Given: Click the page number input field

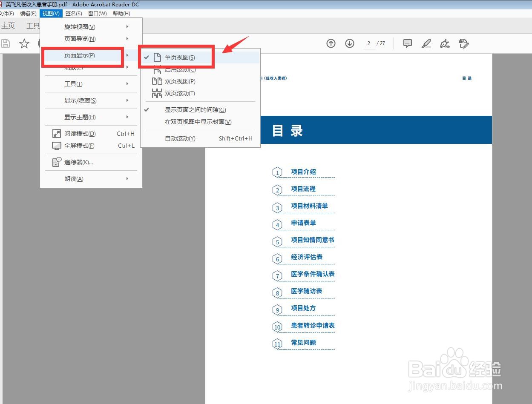Looking at the screenshot, I should click(x=369, y=43).
